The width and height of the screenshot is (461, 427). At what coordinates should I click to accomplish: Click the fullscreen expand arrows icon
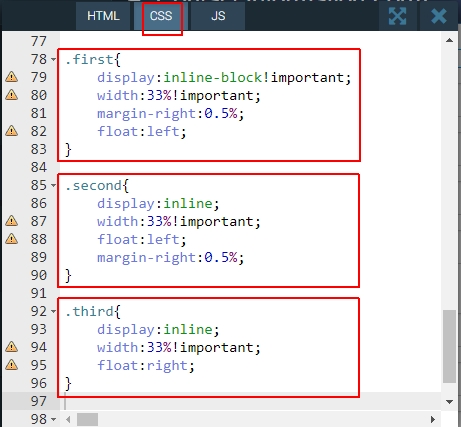pos(397,16)
